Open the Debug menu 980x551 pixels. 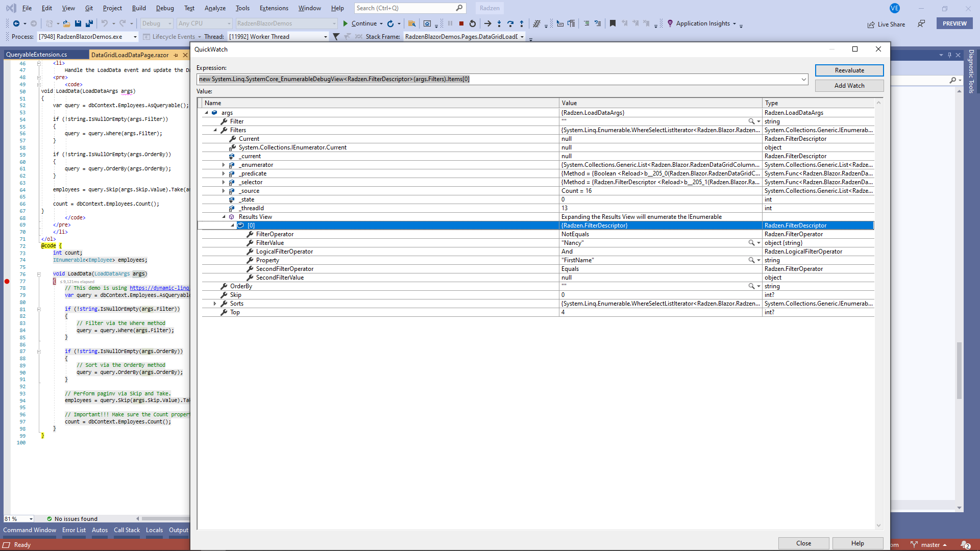[165, 8]
